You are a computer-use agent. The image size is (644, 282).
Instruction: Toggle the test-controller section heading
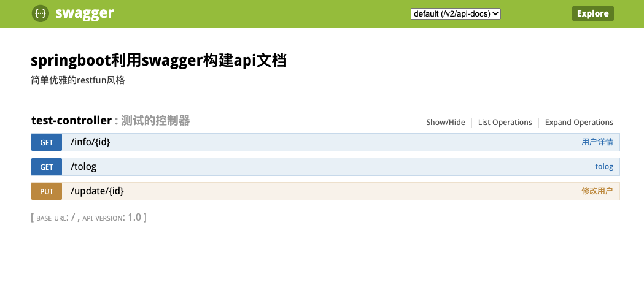(71, 121)
